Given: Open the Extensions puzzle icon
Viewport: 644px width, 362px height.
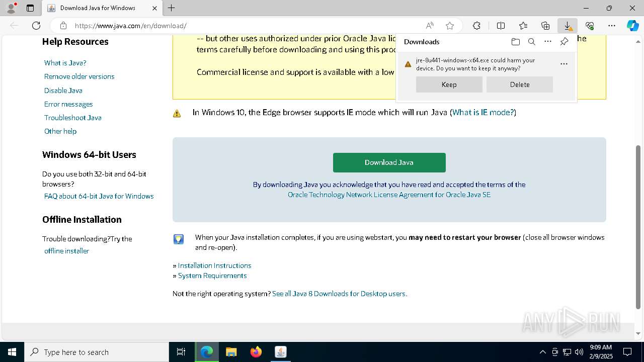Looking at the screenshot, I should coord(476,26).
